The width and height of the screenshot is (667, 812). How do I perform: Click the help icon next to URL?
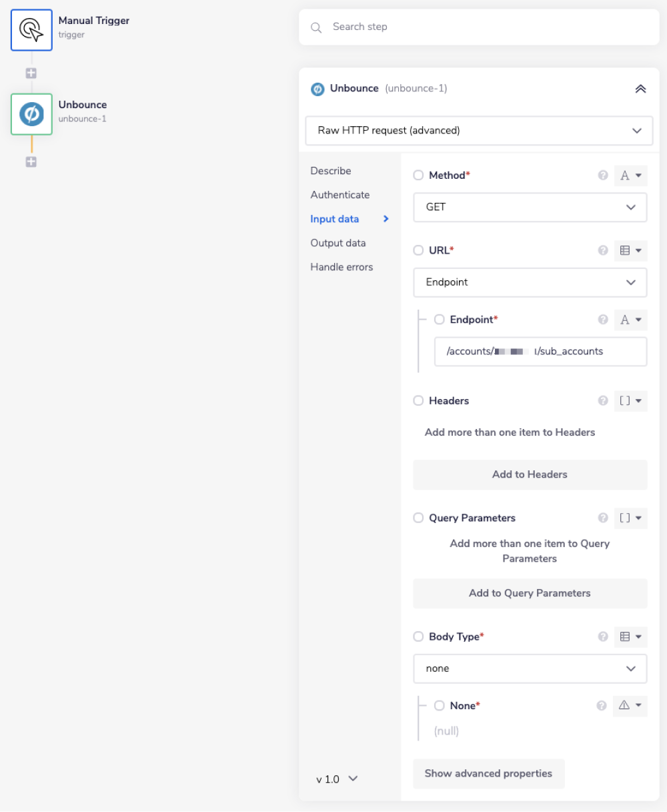pyautogui.click(x=602, y=250)
